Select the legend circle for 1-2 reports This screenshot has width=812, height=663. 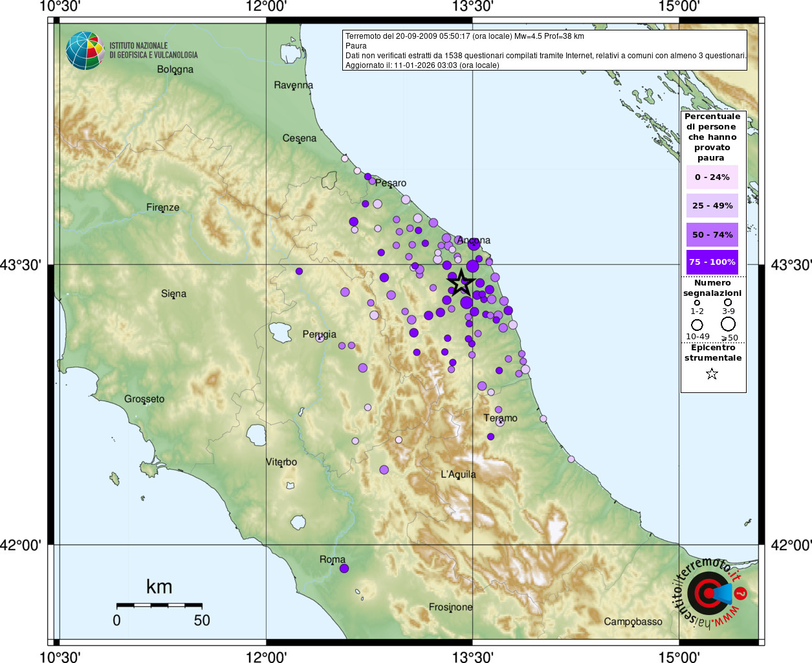click(x=697, y=302)
